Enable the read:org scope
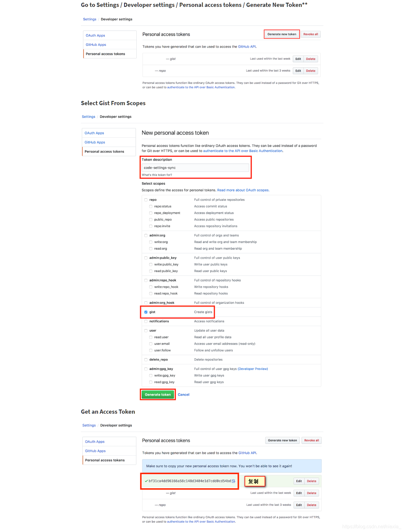Viewport: 404px width, 532px height. click(151, 249)
